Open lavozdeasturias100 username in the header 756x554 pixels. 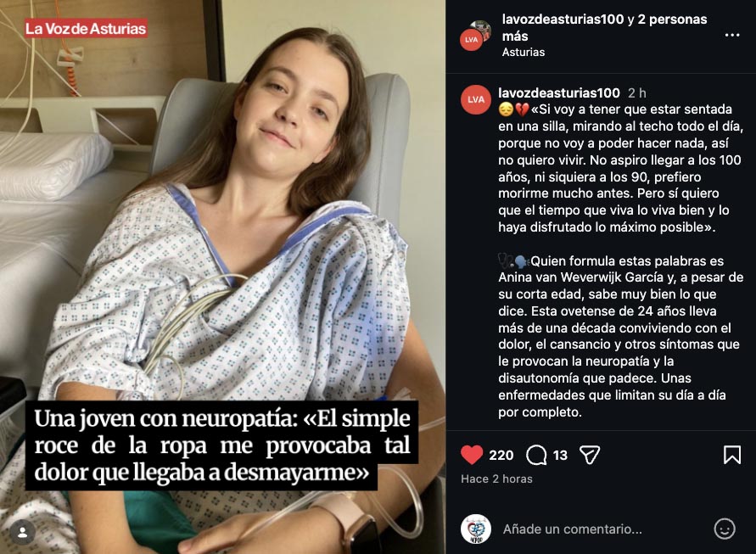pyautogui.click(x=563, y=20)
